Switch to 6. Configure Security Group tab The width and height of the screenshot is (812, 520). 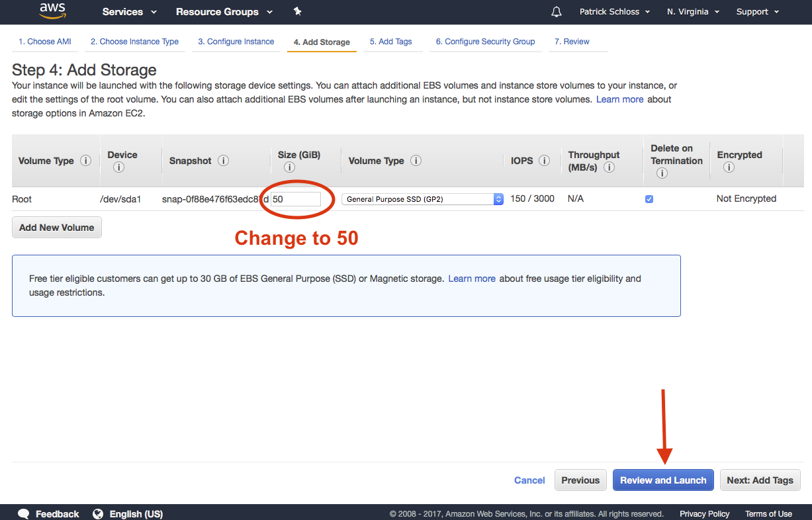(485, 42)
